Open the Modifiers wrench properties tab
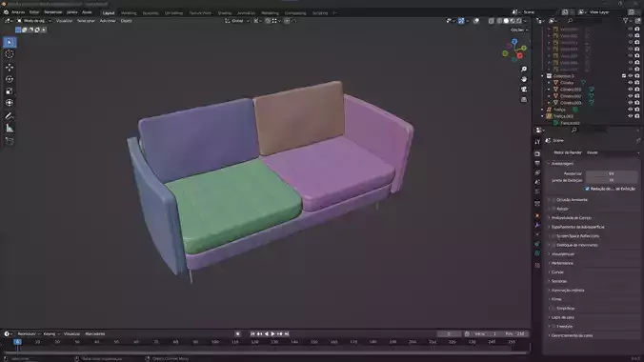Screen dimensions: 644x362 537,225
